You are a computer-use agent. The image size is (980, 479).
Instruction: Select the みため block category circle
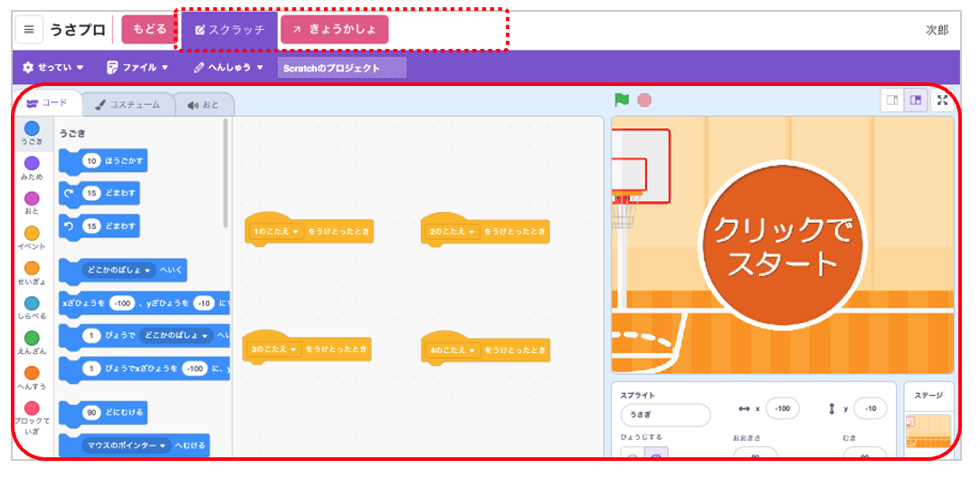[x=32, y=164]
